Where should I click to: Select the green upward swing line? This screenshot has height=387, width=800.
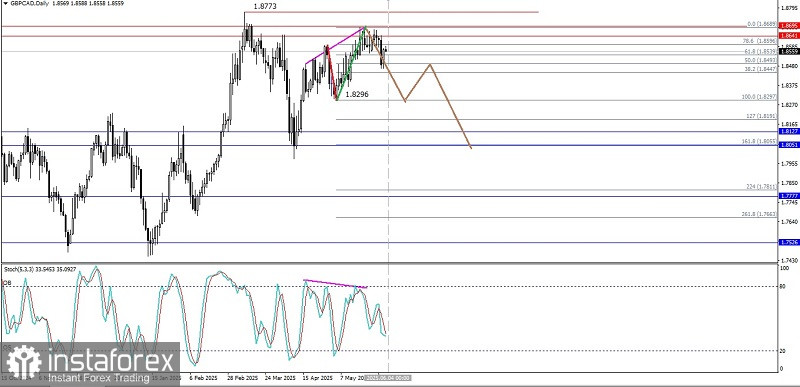point(351,63)
